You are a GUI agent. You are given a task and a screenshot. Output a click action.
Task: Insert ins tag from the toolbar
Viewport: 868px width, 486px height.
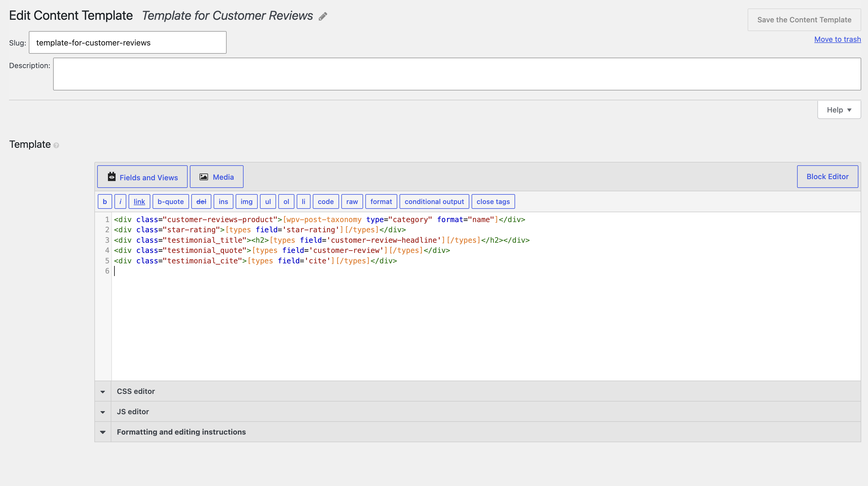223,201
